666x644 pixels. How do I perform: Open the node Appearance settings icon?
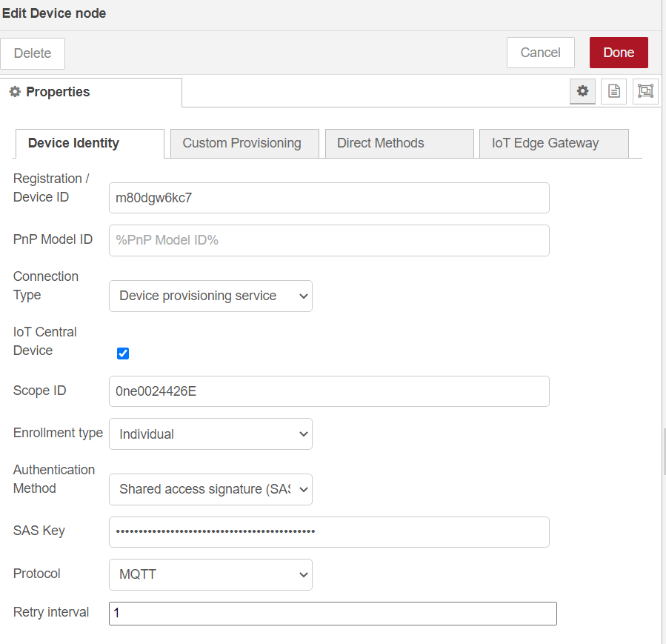[645, 91]
